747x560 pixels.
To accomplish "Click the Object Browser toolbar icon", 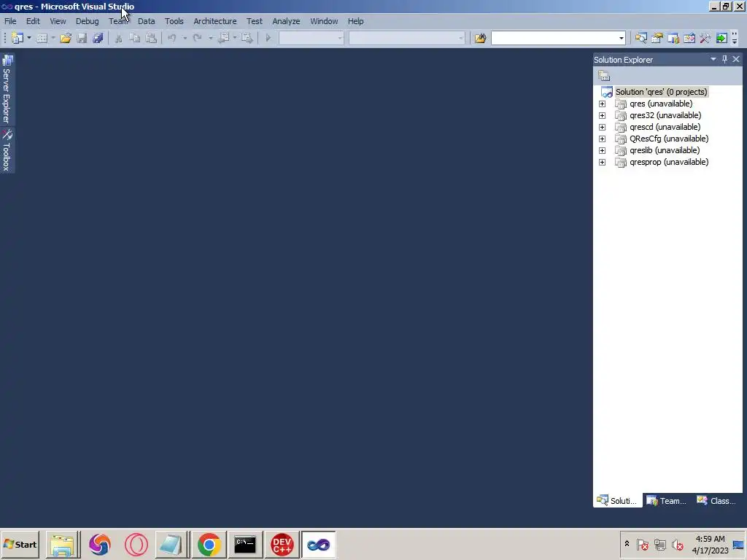I will tap(689, 38).
